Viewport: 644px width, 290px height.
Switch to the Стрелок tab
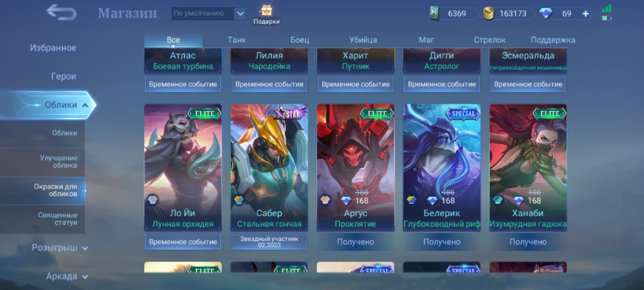489,40
